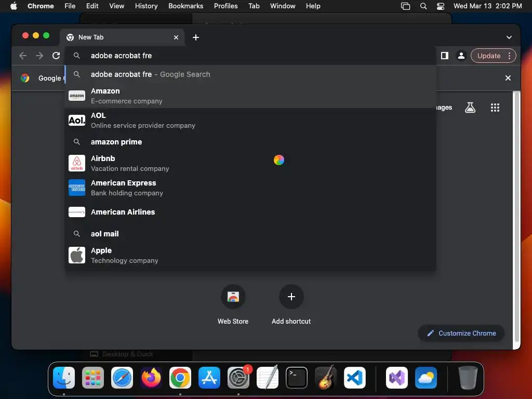Open System Settings from the dock
Image resolution: width=532 pixels, height=399 pixels.
[238, 378]
